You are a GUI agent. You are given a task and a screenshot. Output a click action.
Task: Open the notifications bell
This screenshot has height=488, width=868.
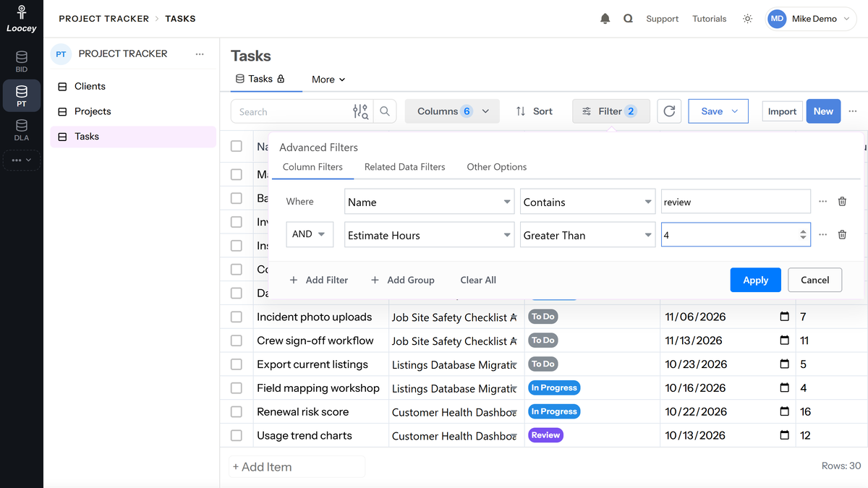(x=605, y=19)
